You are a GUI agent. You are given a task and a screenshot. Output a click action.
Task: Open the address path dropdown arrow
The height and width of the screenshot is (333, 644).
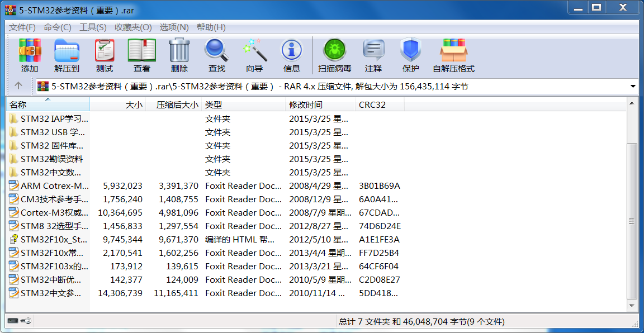click(632, 86)
